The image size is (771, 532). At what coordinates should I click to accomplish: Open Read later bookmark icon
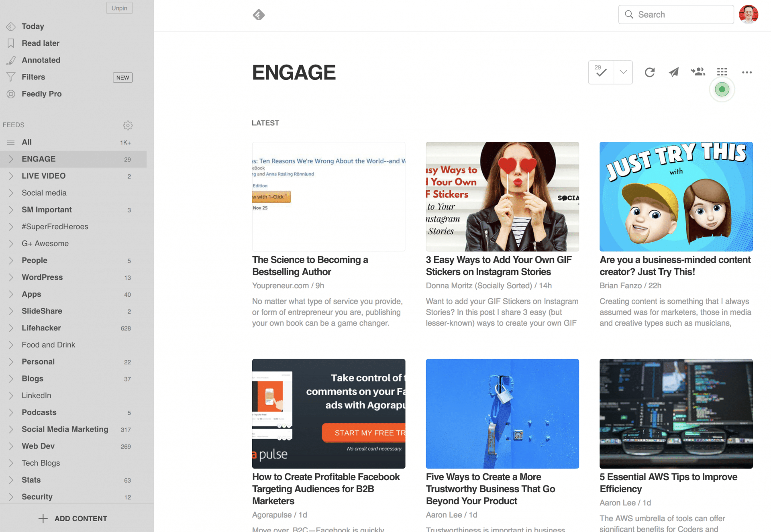click(x=11, y=43)
